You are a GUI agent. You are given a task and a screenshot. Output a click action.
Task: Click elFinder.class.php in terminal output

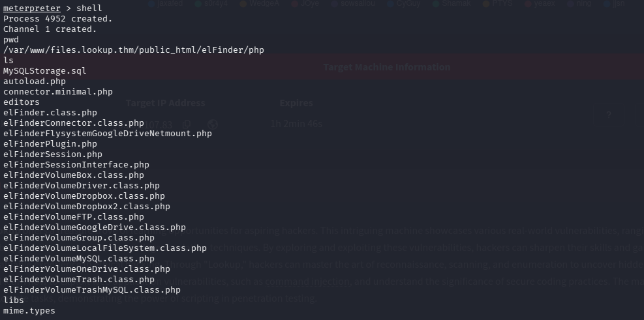[x=50, y=113]
